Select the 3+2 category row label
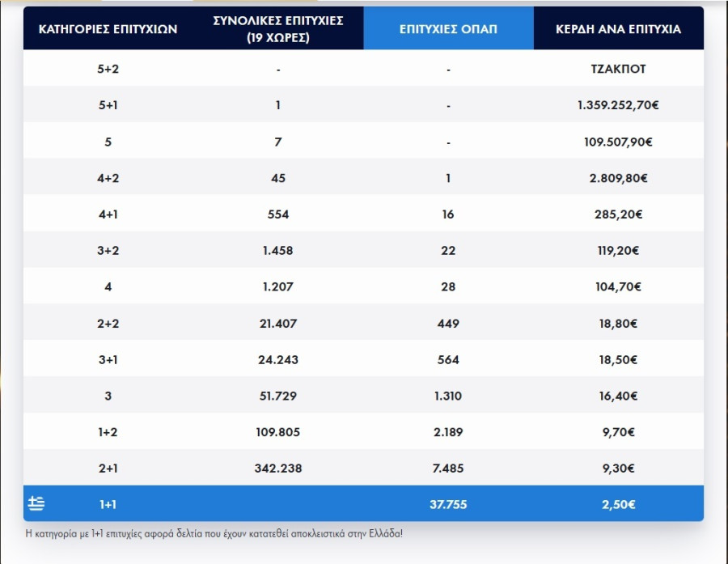Viewport: 728px width, 564px height. tap(108, 251)
